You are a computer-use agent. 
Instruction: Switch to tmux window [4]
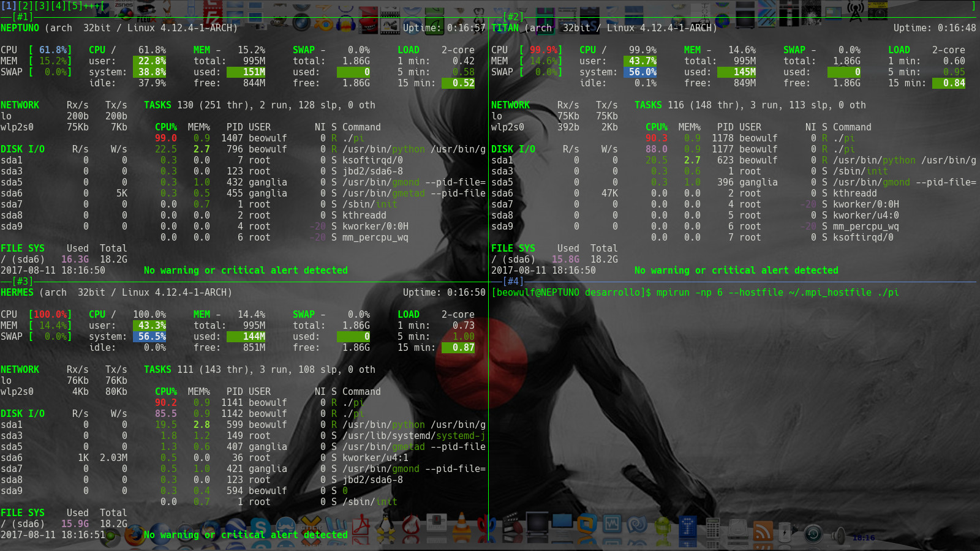click(58, 6)
